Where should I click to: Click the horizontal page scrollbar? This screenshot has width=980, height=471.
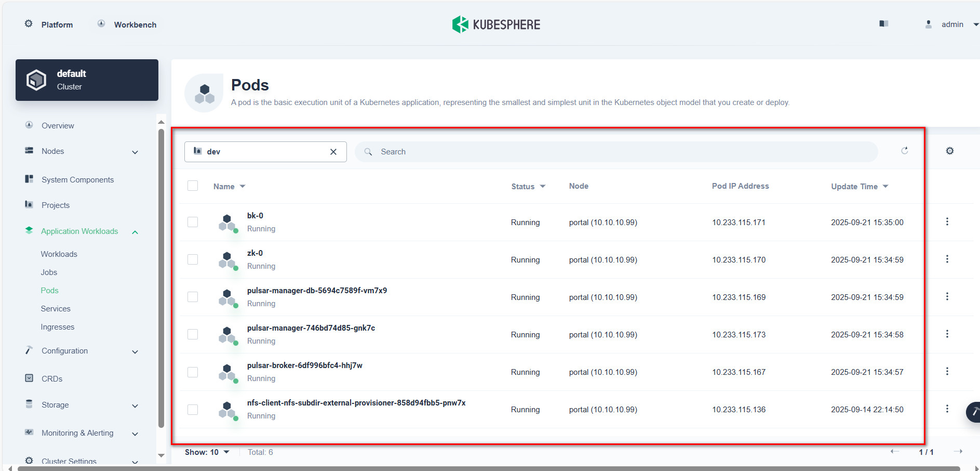coord(488,468)
